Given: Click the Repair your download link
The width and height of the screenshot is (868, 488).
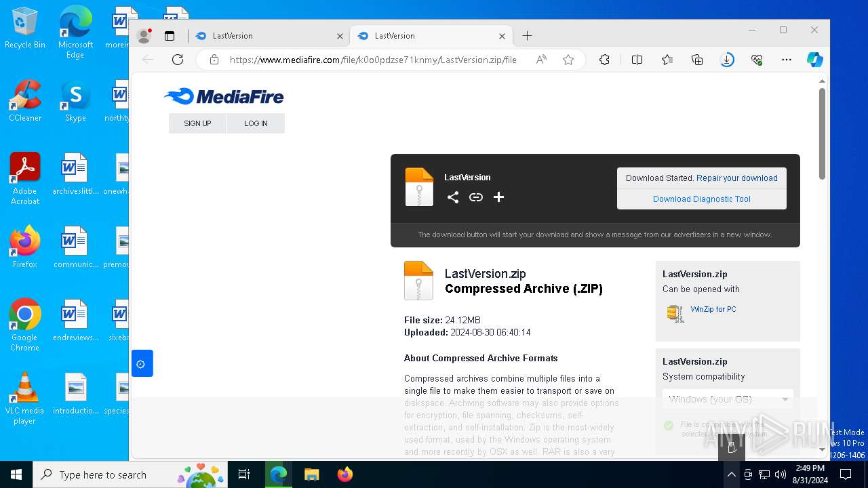Looking at the screenshot, I should (x=737, y=178).
